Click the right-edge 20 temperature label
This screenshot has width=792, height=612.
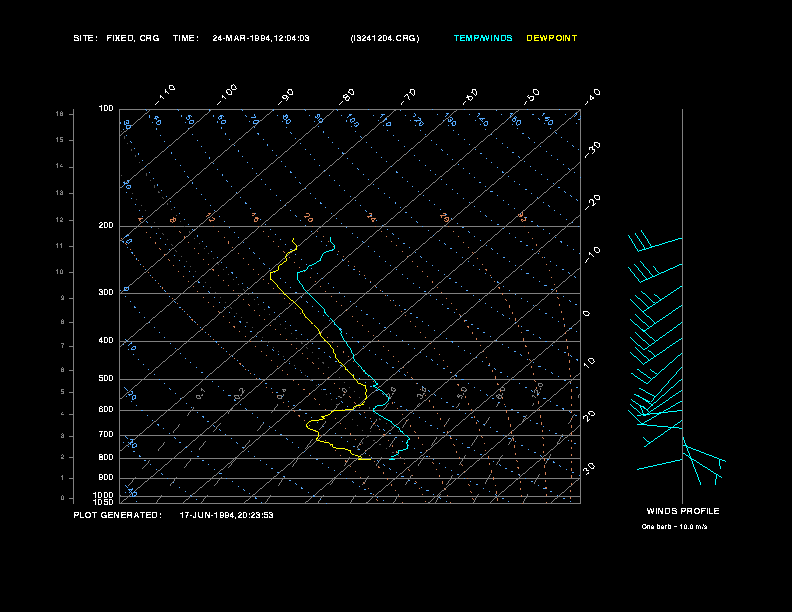[x=589, y=416]
